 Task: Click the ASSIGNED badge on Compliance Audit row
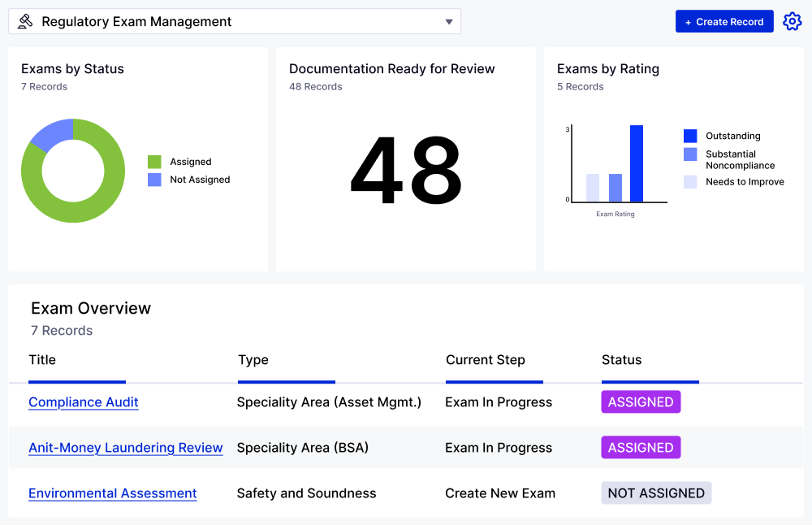641,401
